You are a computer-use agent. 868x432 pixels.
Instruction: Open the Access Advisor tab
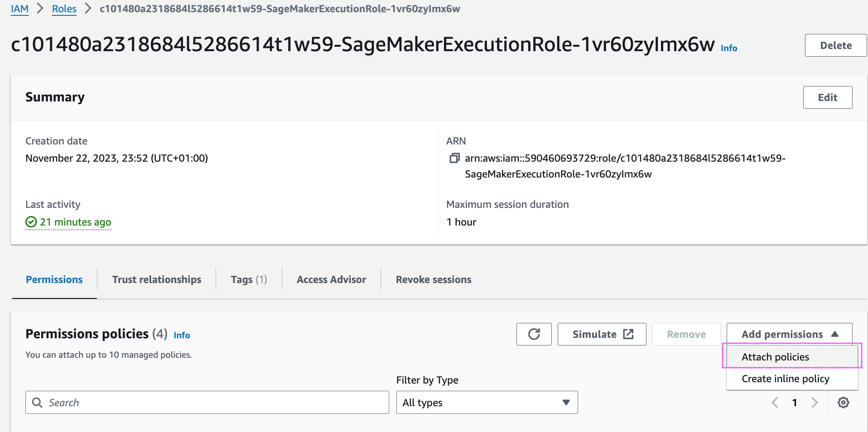(x=331, y=279)
